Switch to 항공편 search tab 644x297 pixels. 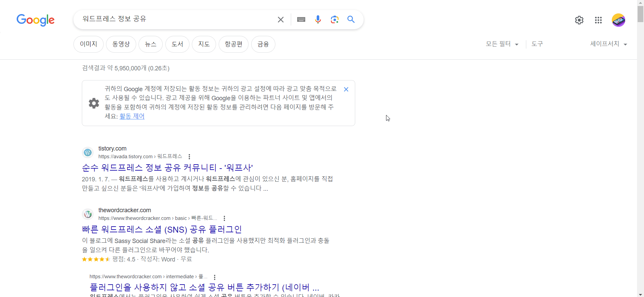point(233,44)
